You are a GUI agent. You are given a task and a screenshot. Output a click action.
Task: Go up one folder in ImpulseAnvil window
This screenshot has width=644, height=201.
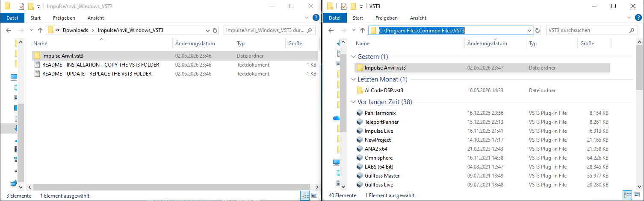[x=40, y=30]
